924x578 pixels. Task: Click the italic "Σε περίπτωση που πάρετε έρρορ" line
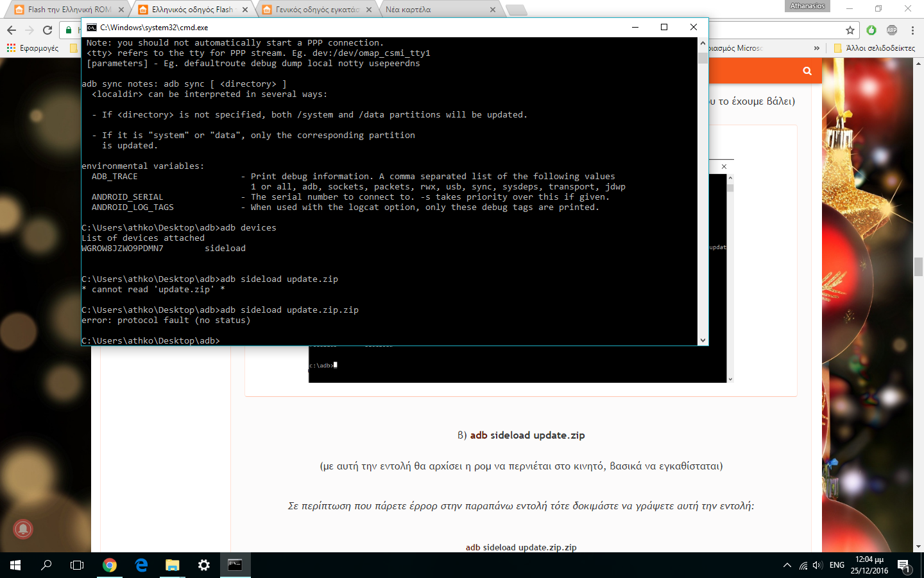pyautogui.click(x=521, y=506)
